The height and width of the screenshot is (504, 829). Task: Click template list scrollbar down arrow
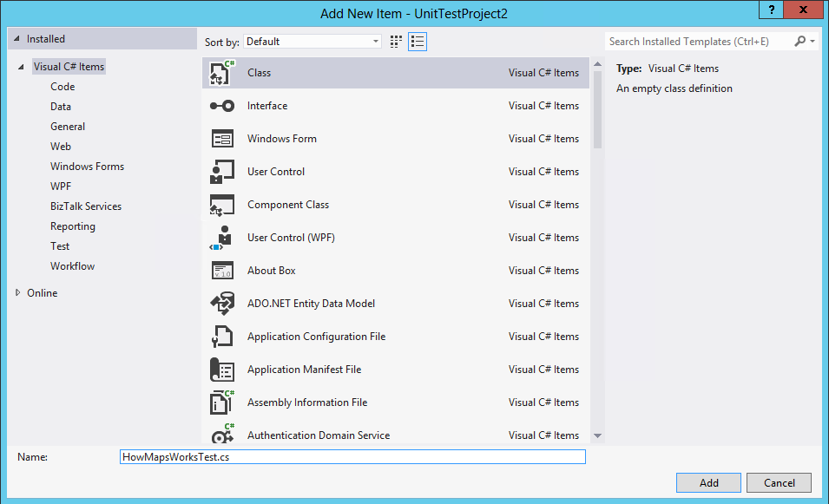pos(597,435)
